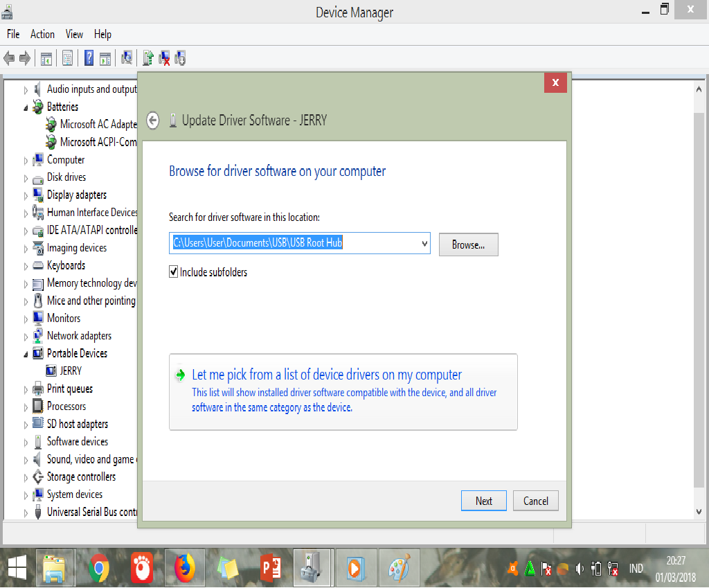Click the Forward arrow in Device Manager toolbar
This screenshot has width=709, height=588.
click(25, 58)
